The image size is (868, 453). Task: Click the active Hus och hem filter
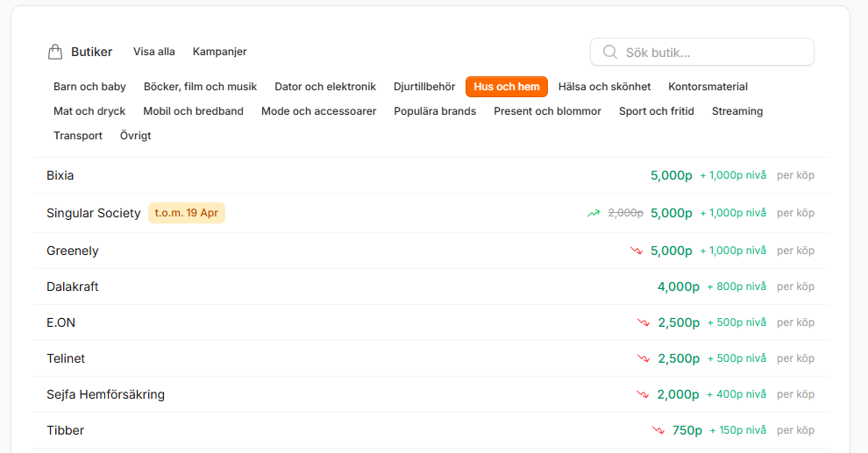pyautogui.click(x=507, y=87)
